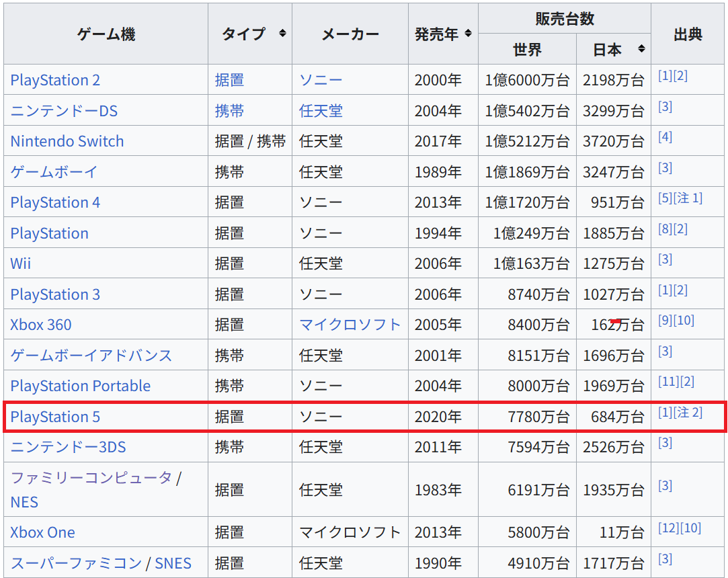Click the 出典 column header
This screenshot has height=578, width=728.
pyautogui.click(x=688, y=34)
